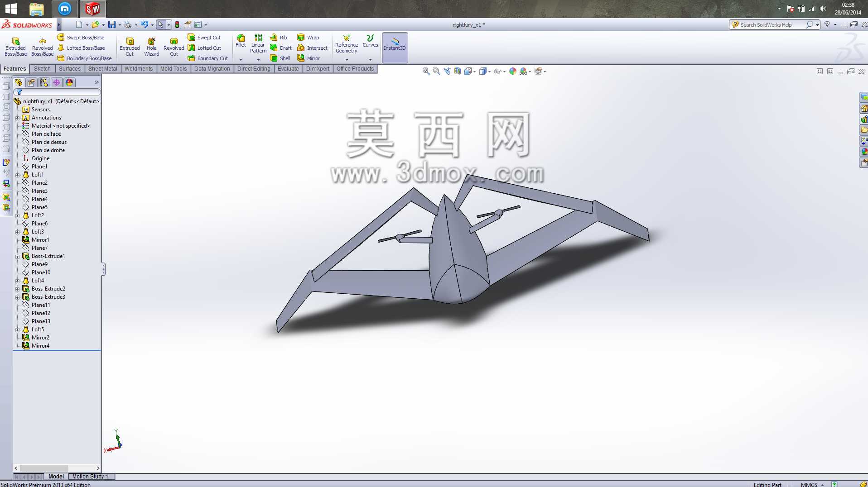Viewport: 868px width, 487px height.
Task: Select the Wrap tool
Action: click(x=309, y=38)
